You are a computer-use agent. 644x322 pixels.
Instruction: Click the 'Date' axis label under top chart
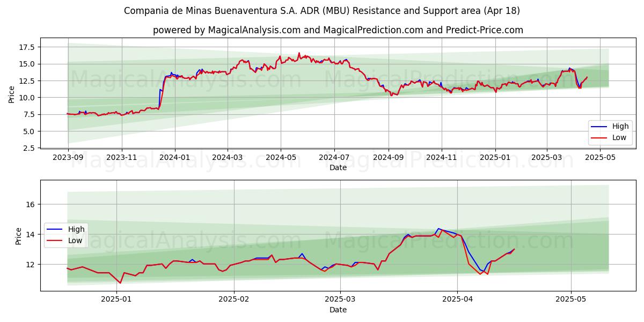click(x=338, y=167)
